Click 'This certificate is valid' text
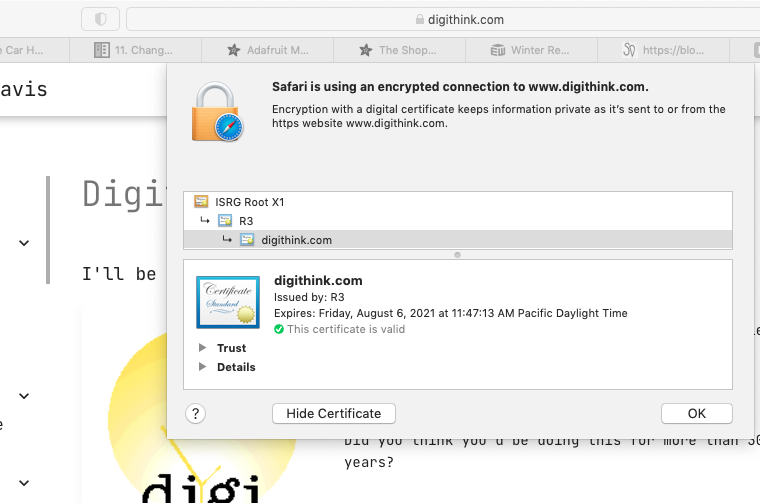This screenshot has width=760, height=503. 346,330
